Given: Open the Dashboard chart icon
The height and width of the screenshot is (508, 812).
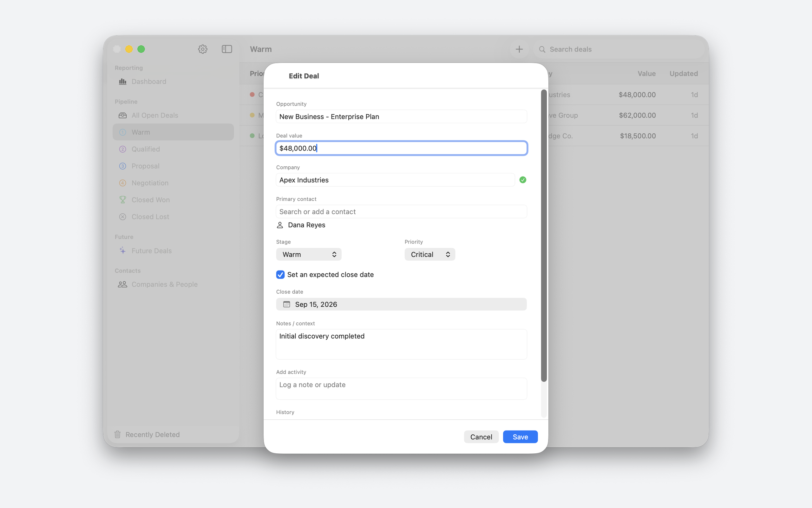Looking at the screenshot, I should (x=123, y=81).
